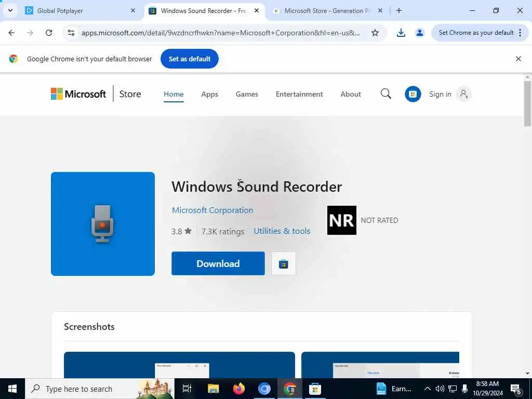Go forward to next page
The width and height of the screenshot is (532, 399).
(30, 33)
